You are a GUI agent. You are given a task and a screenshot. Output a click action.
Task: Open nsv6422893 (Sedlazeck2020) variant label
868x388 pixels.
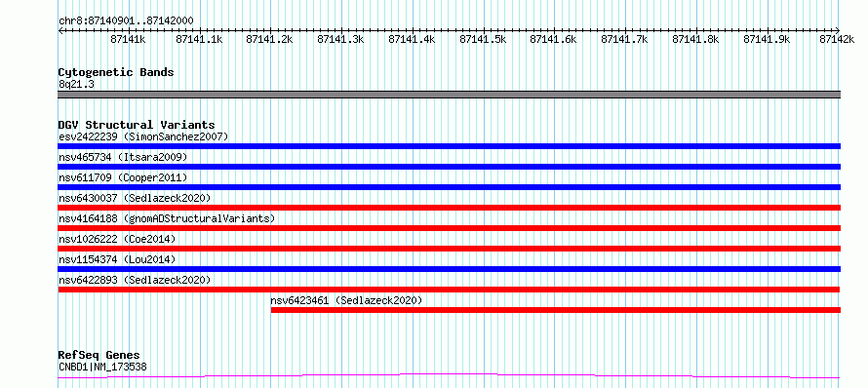135,280
